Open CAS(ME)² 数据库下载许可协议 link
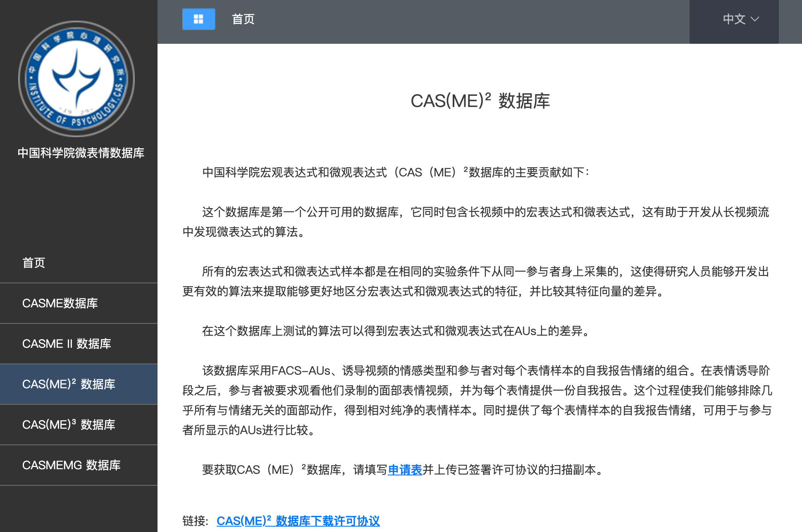 coord(298,521)
